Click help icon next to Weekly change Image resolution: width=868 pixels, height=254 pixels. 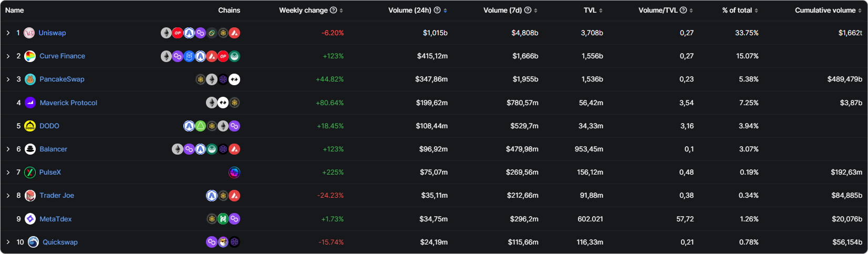pyautogui.click(x=333, y=11)
